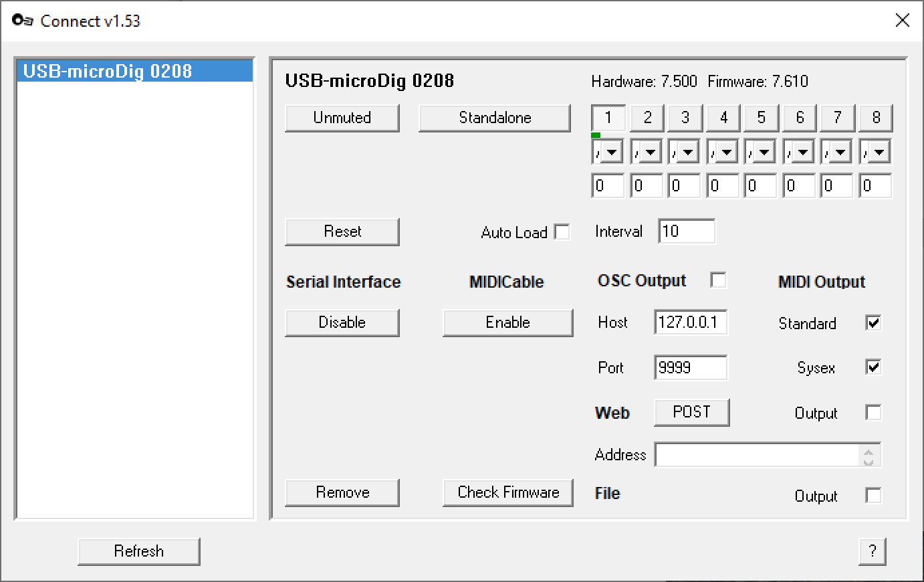Image resolution: width=924 pixels, height=582 pixels.
Task: Toggle the Auto Load checkbox
Action: [x=562, y=232]
